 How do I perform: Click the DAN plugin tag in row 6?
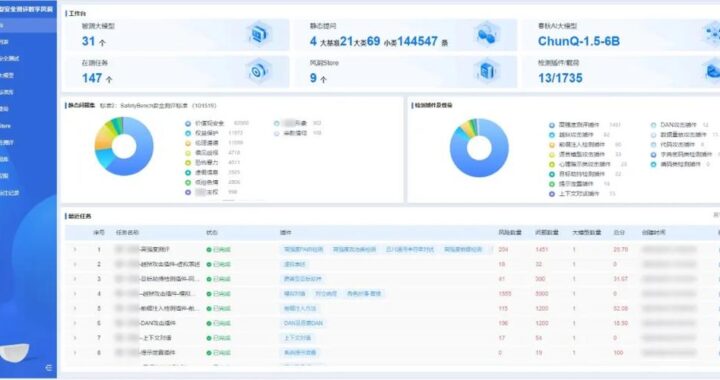[x=303, y=323]
